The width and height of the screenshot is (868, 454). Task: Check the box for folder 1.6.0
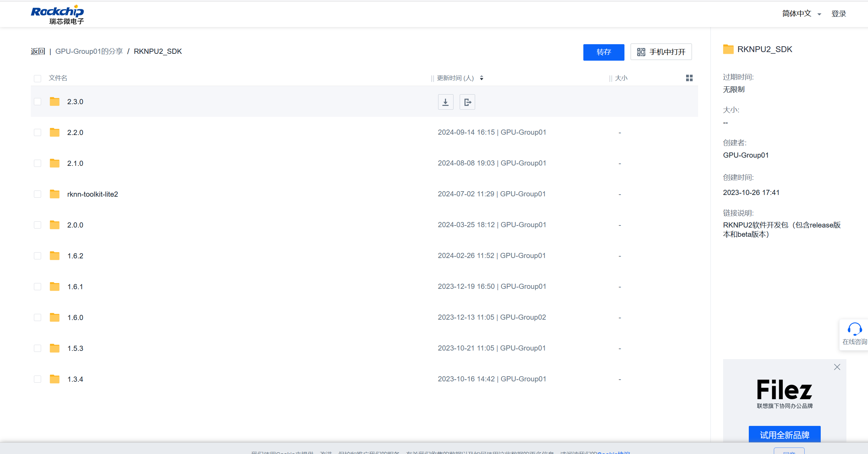(x=38, y=318)
